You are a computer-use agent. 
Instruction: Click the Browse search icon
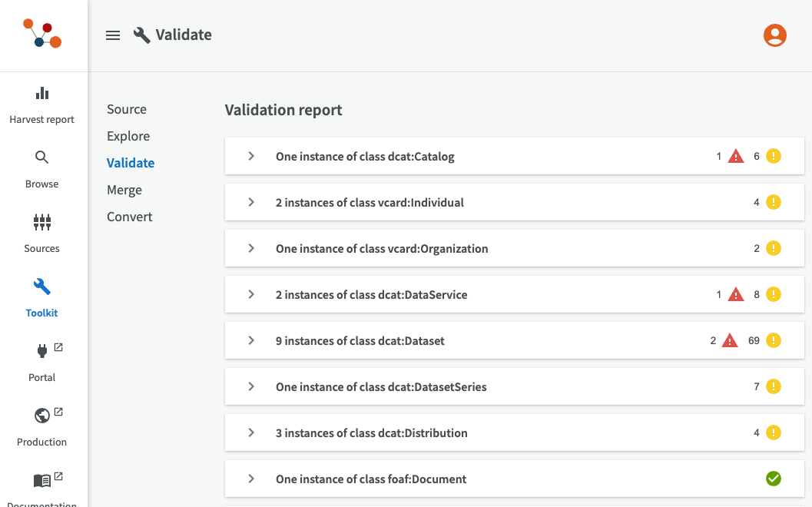pyautogui.click(x=42, y=158)
